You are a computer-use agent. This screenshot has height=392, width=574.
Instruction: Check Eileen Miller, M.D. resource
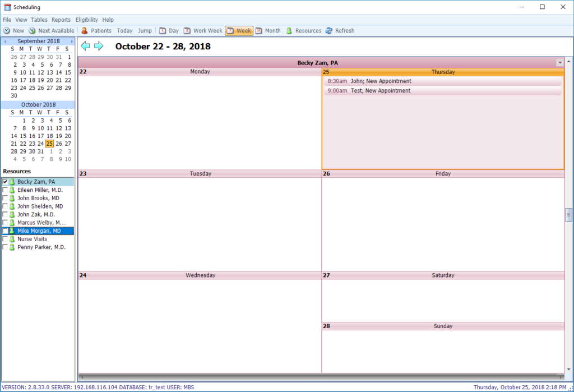[x=5, y=190]
